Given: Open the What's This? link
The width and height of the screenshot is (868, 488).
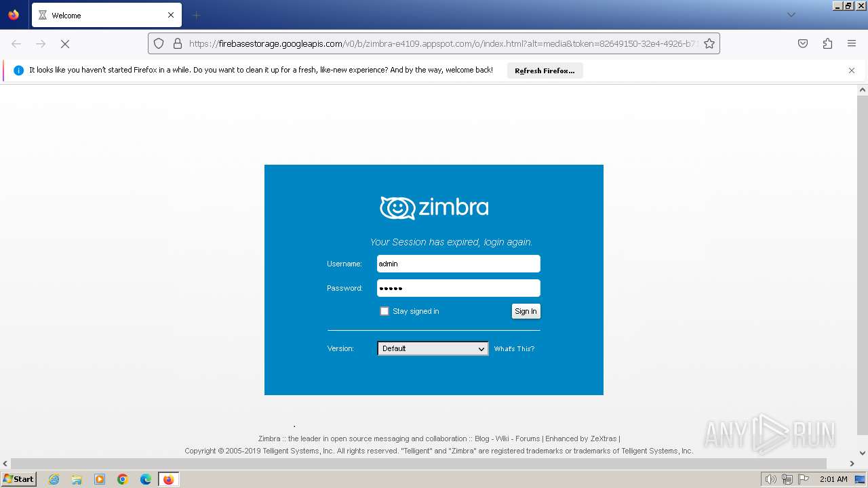Looking at the screenshot, I should coord(514,349).
